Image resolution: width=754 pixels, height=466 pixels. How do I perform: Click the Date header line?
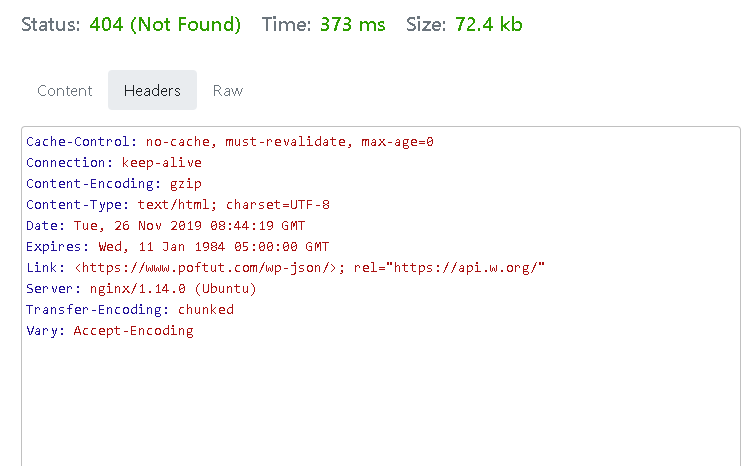coord(165,226)
